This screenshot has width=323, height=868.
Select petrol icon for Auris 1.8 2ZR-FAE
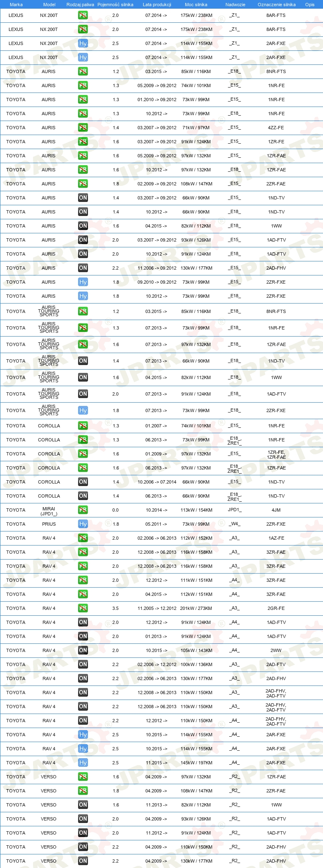tap(83, 184)
